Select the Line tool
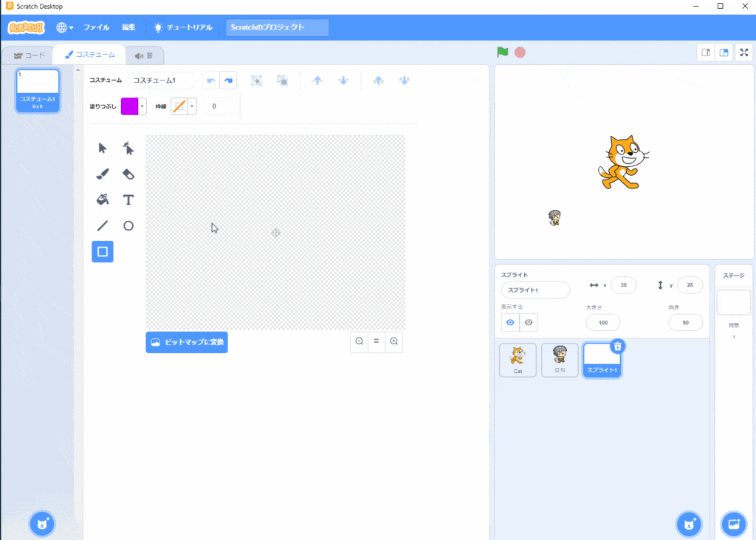756x540 pixels. (x=103, y=226)
